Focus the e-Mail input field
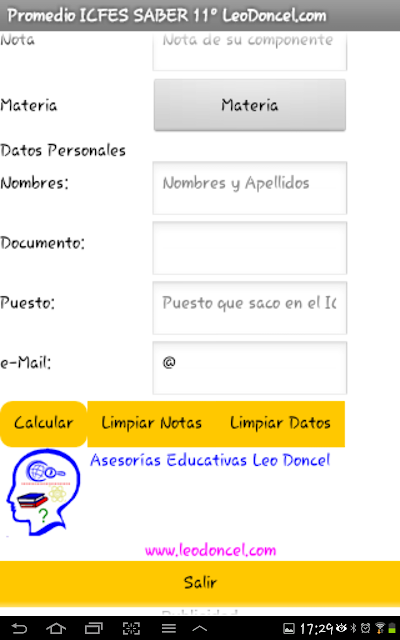The image size is (400, 640). (250, 368)
